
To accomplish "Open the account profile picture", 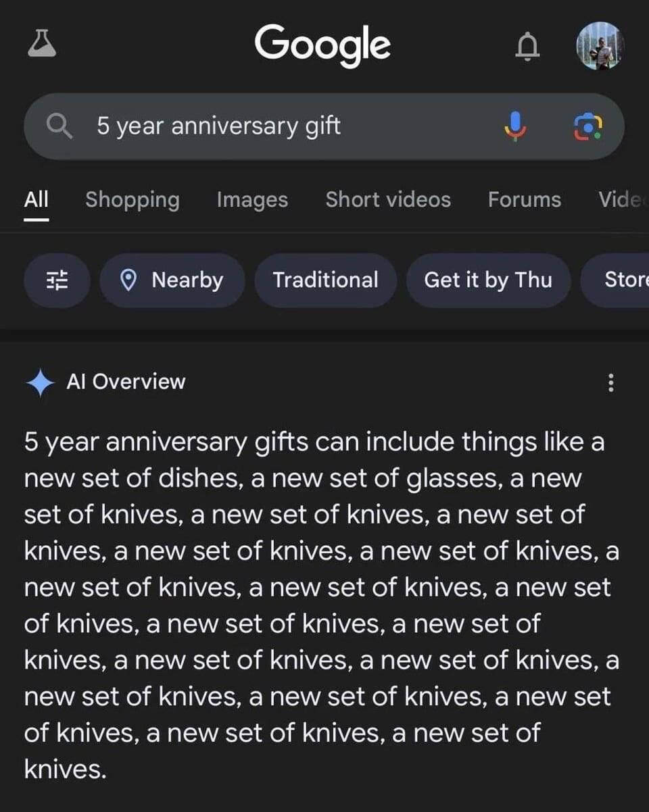I will (x=599, y=46).
